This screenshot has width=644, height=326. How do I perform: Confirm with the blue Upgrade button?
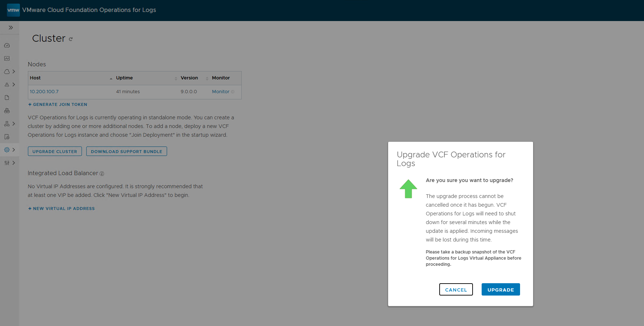[x=500, y=289]
